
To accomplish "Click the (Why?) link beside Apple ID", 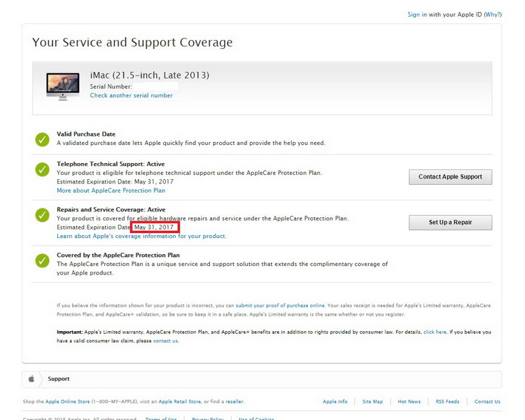I will 493,15.
